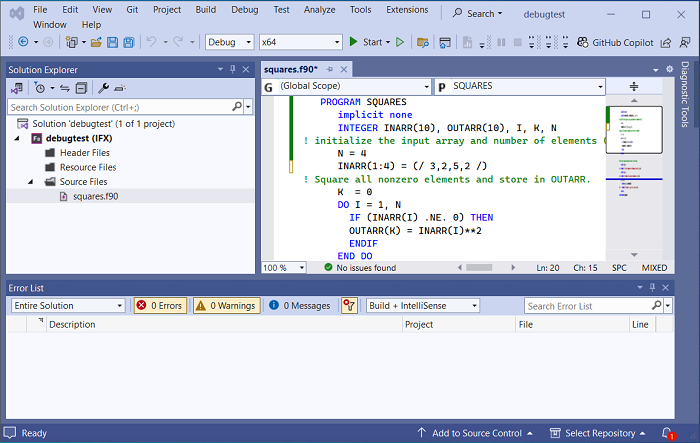Open the Debug configuration dropdown
The width and height of the screenshot is (700, 443).
(229, 42)
